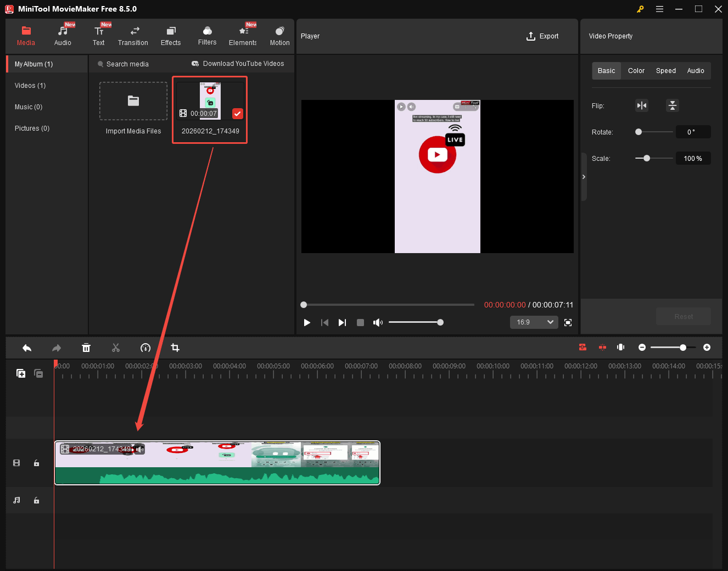Open the Speed control icon

[145, 348]
